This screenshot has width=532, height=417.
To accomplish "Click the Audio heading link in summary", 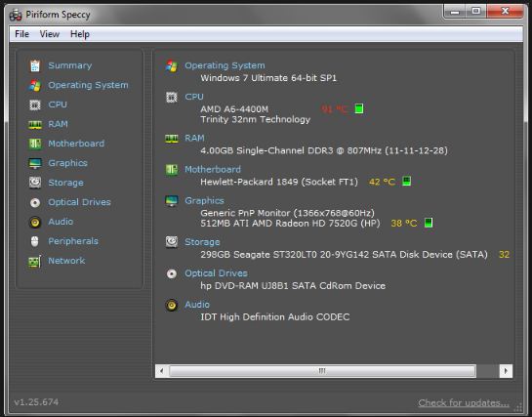I will (197, 305).
